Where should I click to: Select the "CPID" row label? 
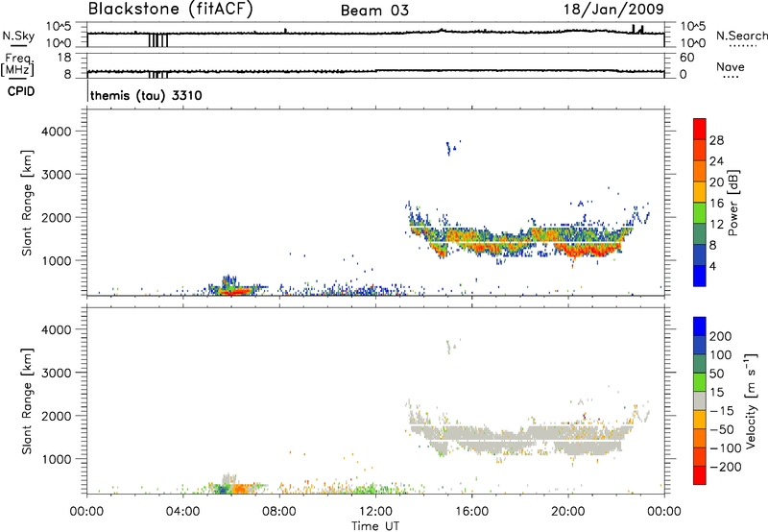pyautogui.click(x=21, y=91)
